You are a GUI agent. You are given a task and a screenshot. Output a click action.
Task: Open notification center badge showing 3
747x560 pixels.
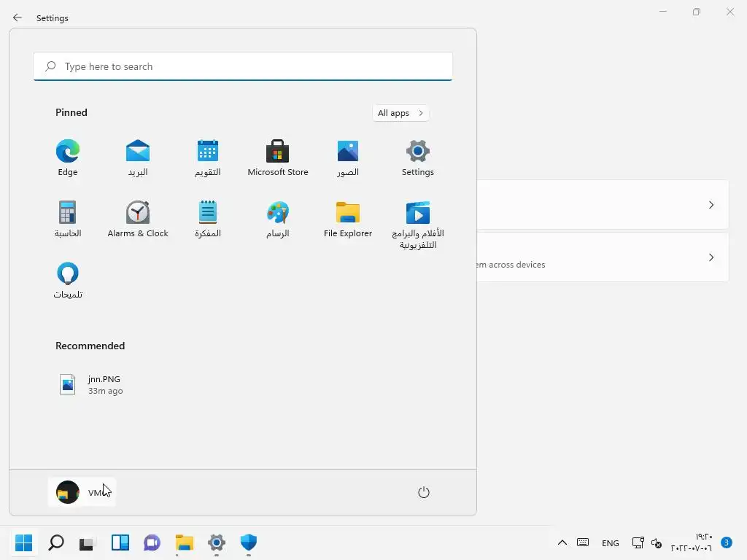(x=726, y=542)
